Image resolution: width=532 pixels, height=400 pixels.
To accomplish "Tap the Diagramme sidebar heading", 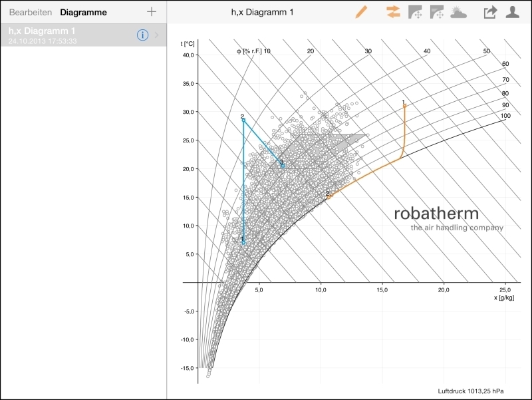I will (84, 12).
